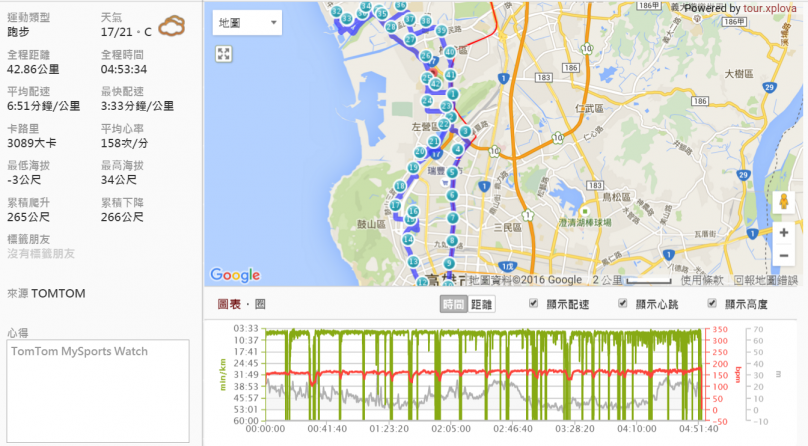The height and width of the screenshot is (446, 808).
Task: Zoom in the map with plus button
Action: (785, 232)
